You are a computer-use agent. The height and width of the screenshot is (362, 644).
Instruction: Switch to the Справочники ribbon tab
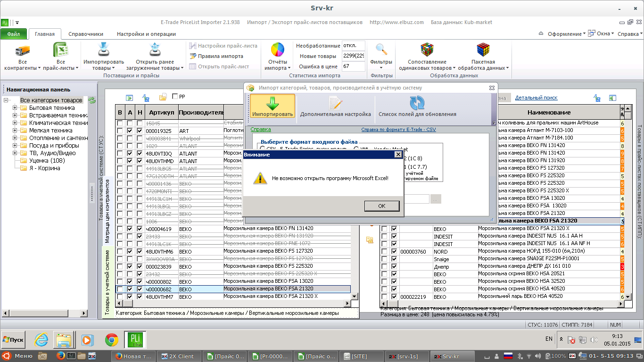[86, 34]
